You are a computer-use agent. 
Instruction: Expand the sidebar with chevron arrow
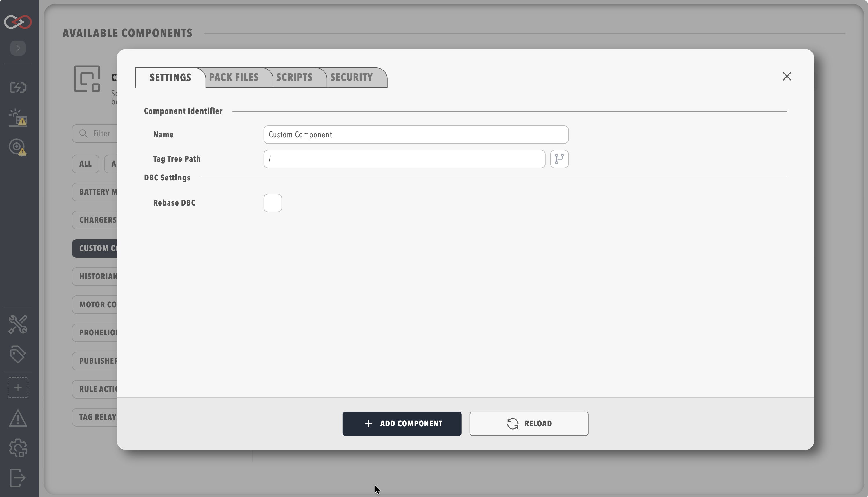(18, 48)
